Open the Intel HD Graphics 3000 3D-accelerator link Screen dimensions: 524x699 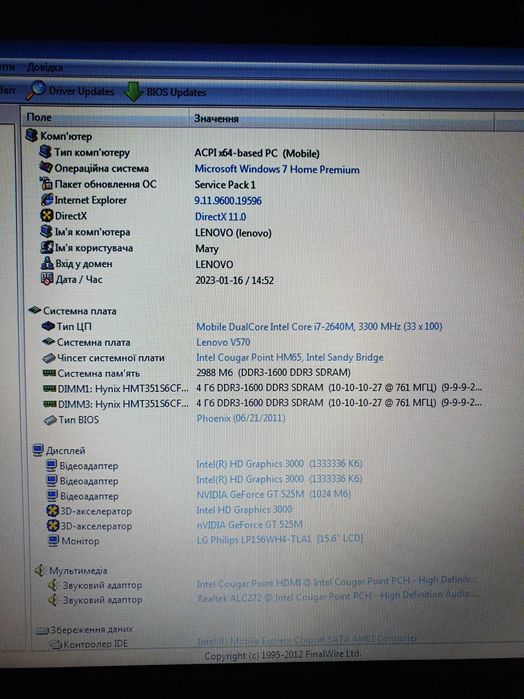tap(244, 510)
